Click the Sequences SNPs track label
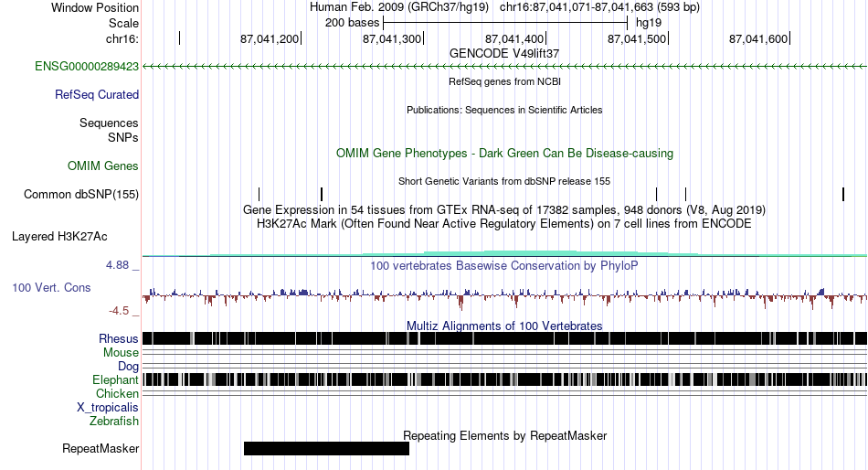 [x=109, y=130]
